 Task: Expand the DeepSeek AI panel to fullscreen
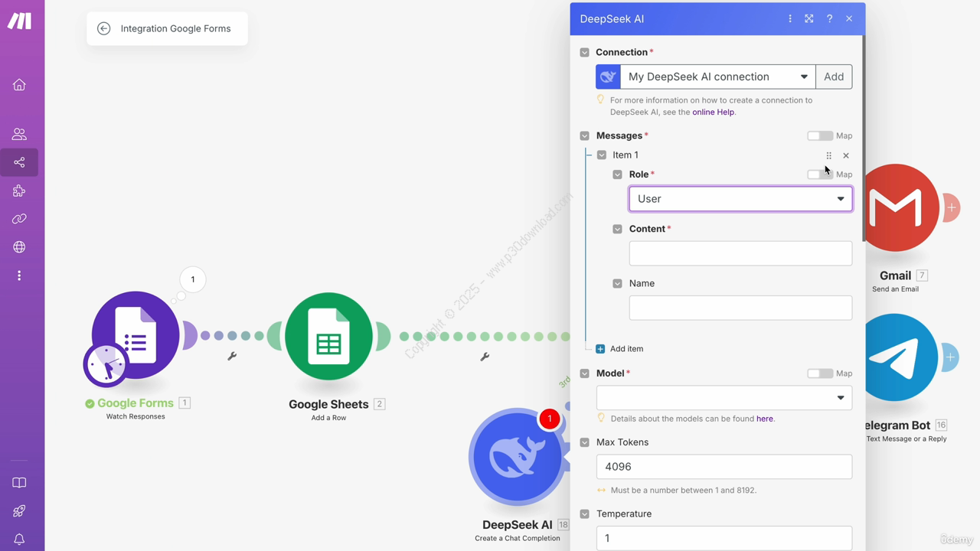[x=809, y=18]
